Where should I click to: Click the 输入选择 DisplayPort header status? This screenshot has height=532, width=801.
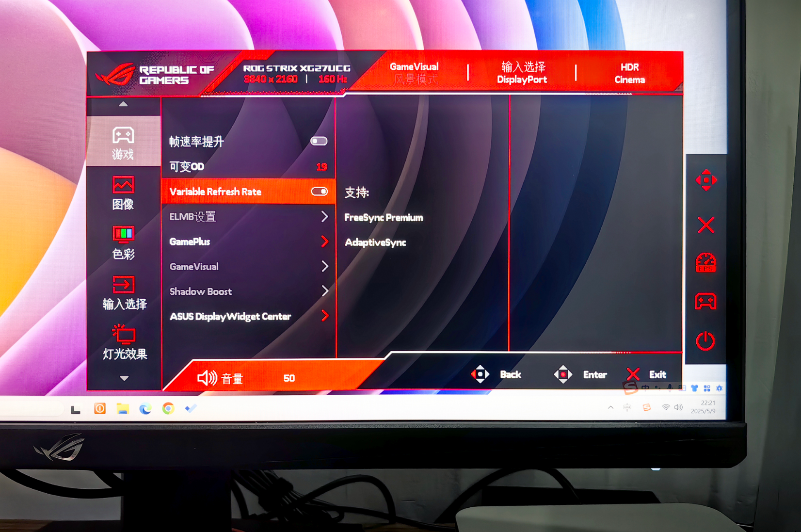[522, 73]
